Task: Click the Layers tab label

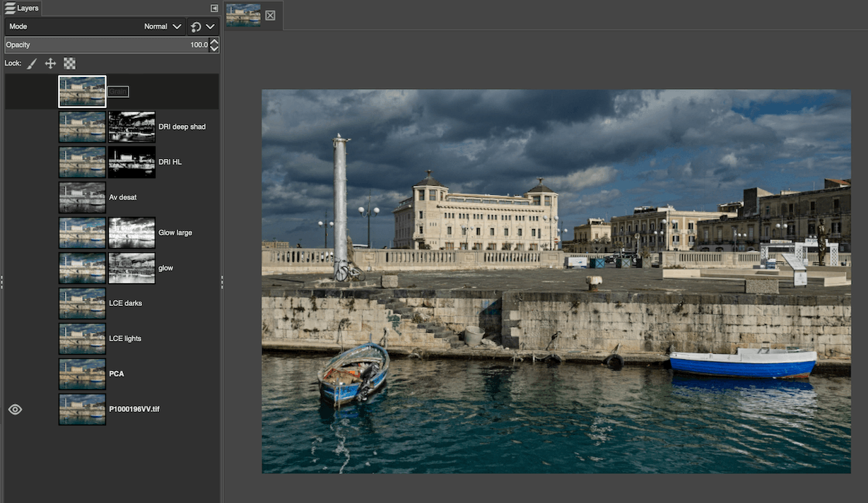Action: pos(27,8)
